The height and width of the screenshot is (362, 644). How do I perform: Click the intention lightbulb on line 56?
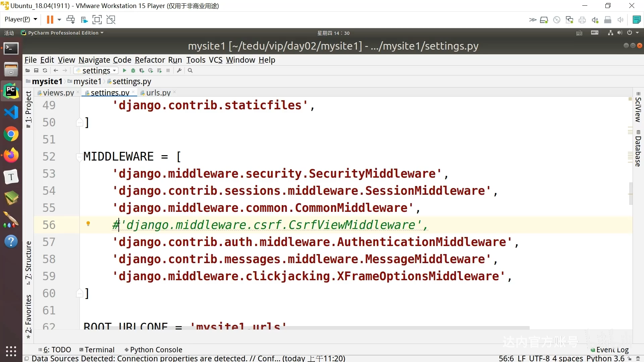pyautogui.click(x=88, y=224)
